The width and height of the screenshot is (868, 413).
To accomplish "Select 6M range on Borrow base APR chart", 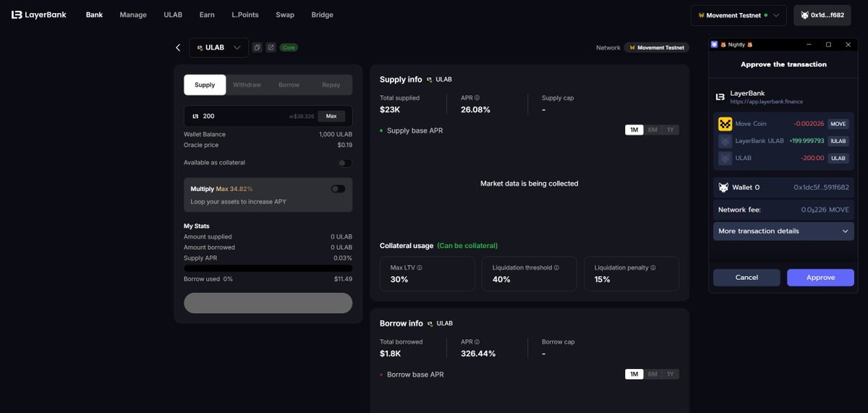I will coord(652,374).
